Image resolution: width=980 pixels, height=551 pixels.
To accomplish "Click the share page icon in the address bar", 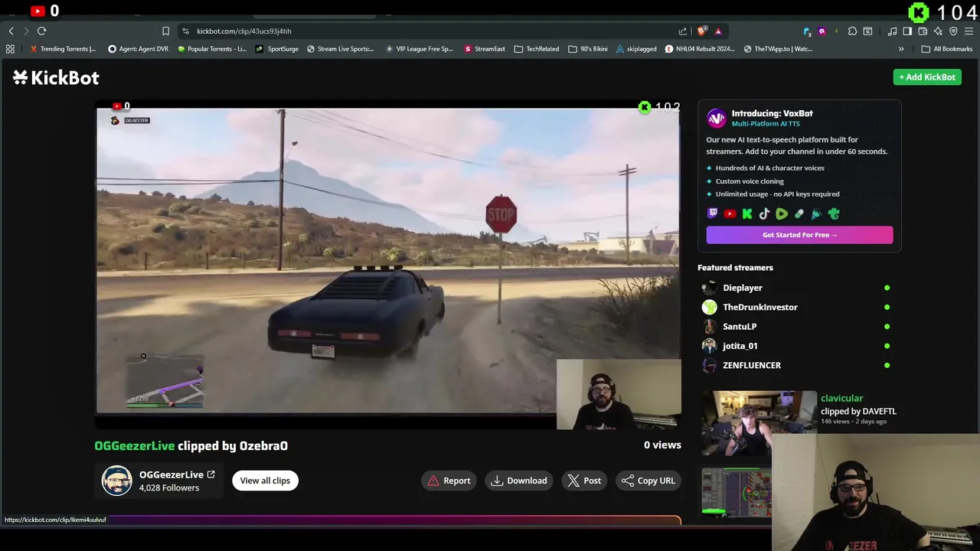I will (x=683, y=31).
